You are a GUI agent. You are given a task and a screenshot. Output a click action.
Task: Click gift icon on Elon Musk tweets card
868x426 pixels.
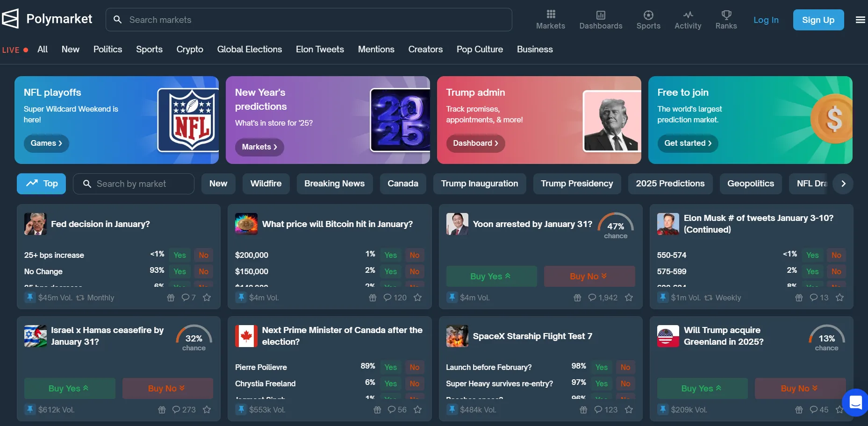799,298
